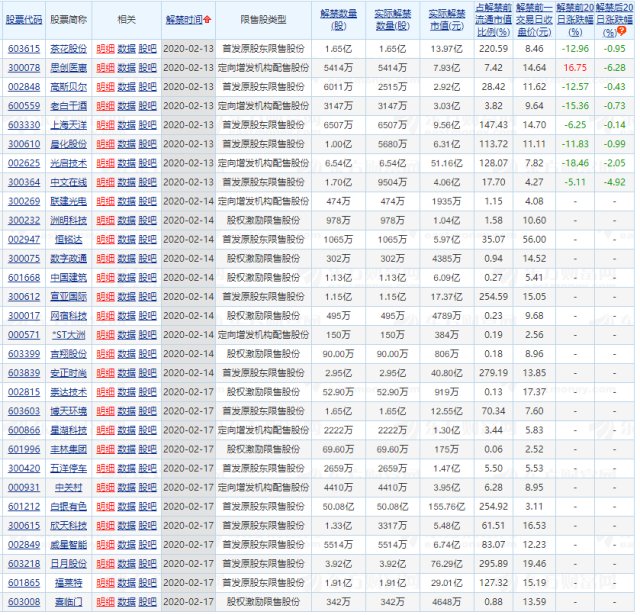This screenshot has height=615, width=640.
Task: Open 数据 for row 300364
Action: (127, 182)
